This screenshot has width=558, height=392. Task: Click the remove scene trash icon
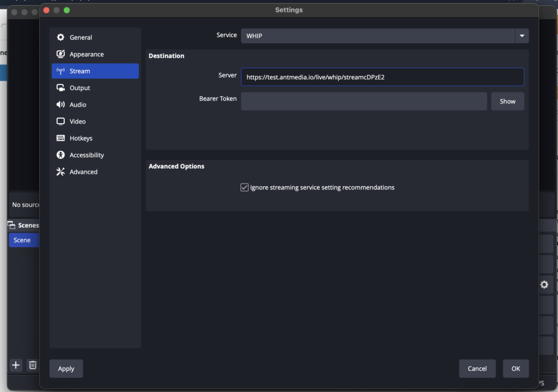click(x=33, y=365)
